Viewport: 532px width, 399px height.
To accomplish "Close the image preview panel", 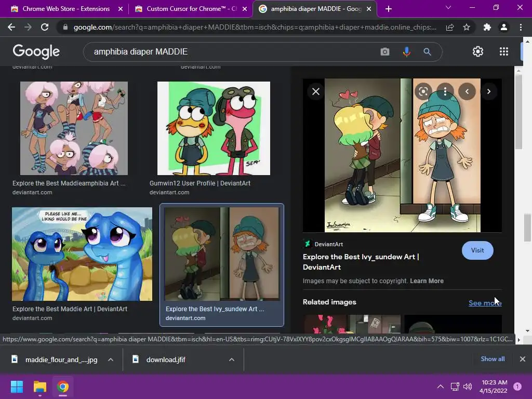I will pyautogui.click(x=315, y=91).
